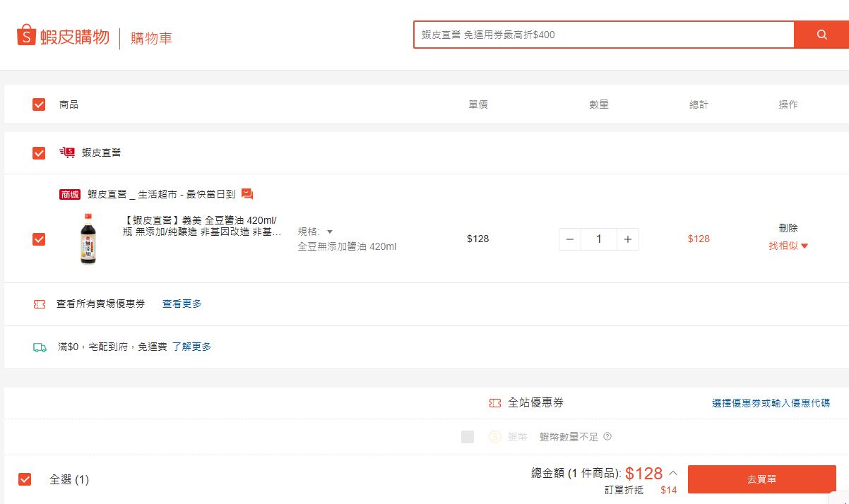Uncheck the 蝦皮直營 shop checkbox
Screen dimensions: 849x504
tap(39, 153)
